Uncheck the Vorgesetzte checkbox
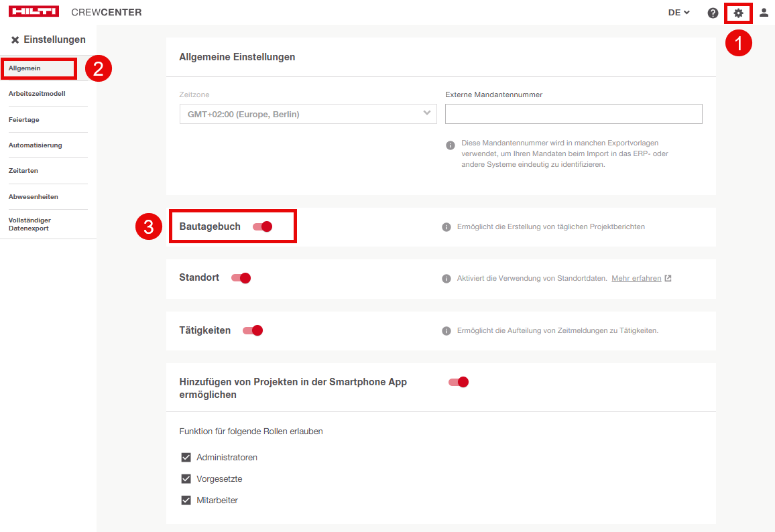This screenshot has height=532, width=775. tap(186, 479)
